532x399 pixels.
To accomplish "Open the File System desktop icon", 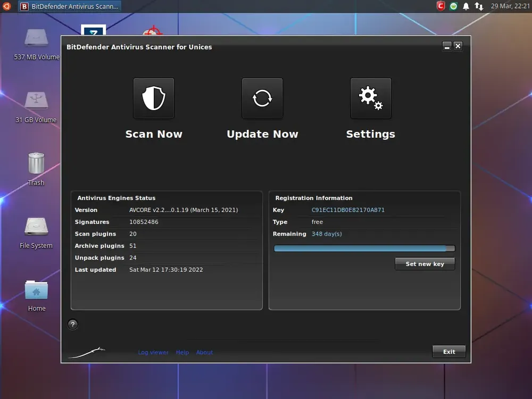I will tap(36, 227).
